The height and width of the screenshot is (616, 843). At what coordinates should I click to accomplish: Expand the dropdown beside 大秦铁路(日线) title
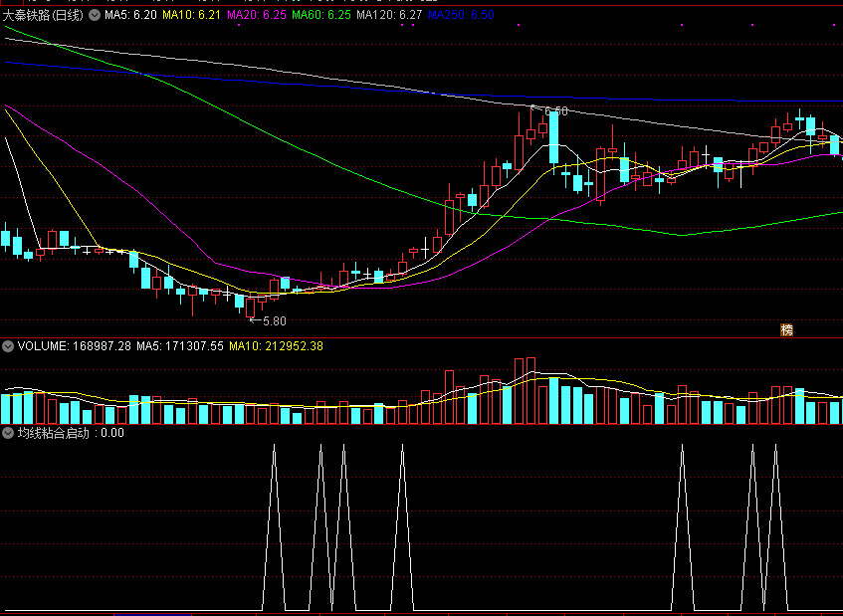click(x=95, y=15)
